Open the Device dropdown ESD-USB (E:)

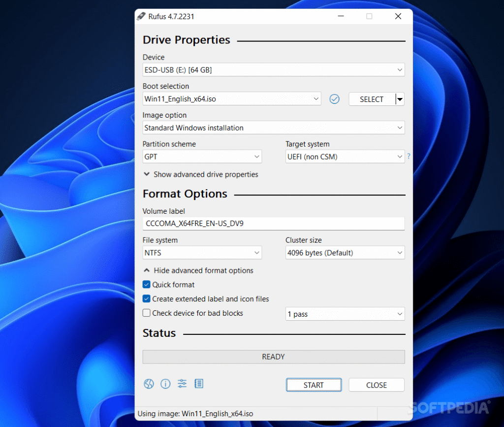click(x=274, y=70)
